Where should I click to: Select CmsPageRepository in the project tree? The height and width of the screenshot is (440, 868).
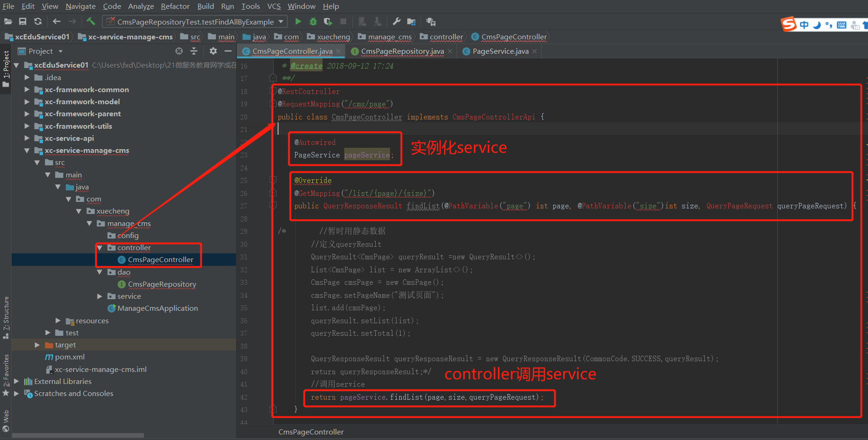pos(162,284)
